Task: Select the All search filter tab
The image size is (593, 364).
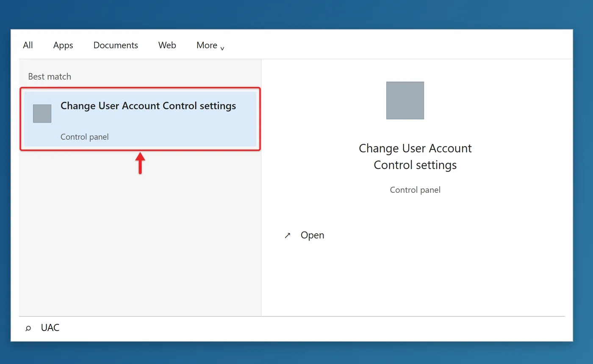Action: pos(28,45)
